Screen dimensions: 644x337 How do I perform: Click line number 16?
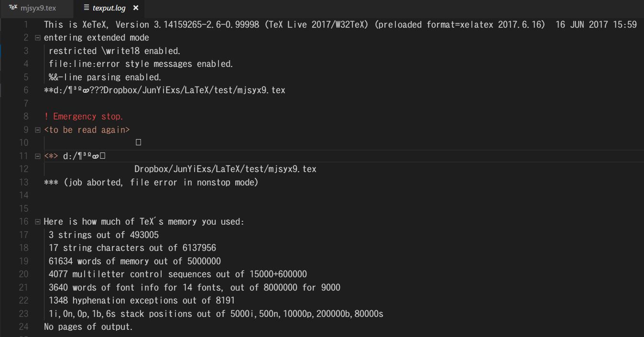(x=23, y=221)
